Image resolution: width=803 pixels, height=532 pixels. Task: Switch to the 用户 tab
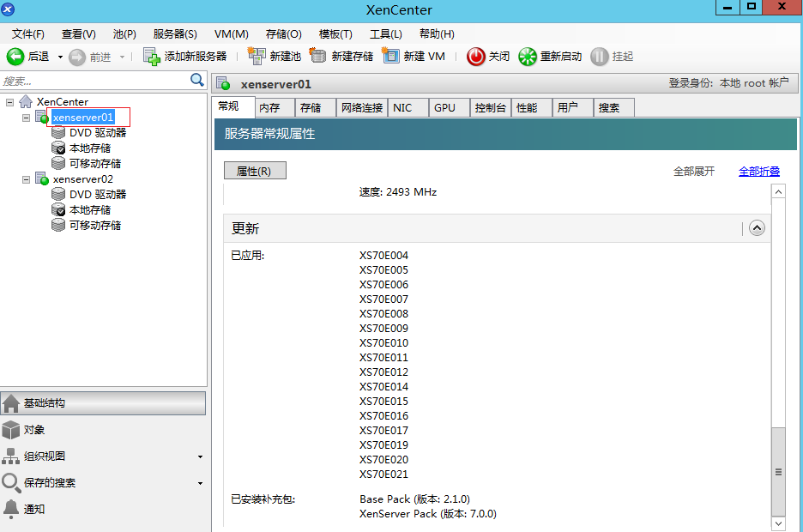(x=572, y=108)
